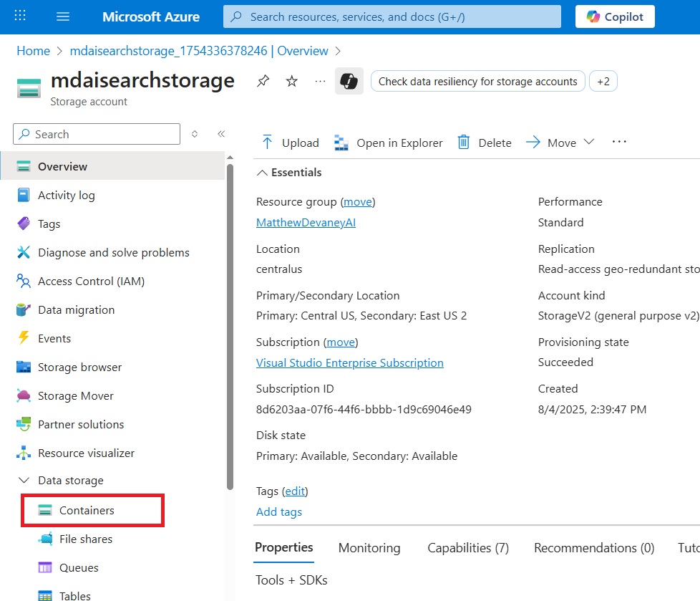Click the Resource visualizer icon
700x601 pixels.
(23, 453)
